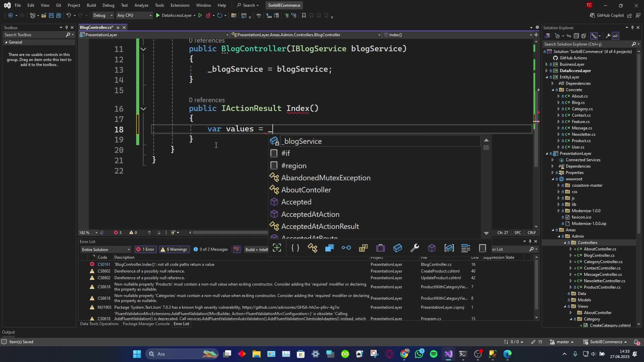Click IntelliSense snippets filter icon

[482, 248]
